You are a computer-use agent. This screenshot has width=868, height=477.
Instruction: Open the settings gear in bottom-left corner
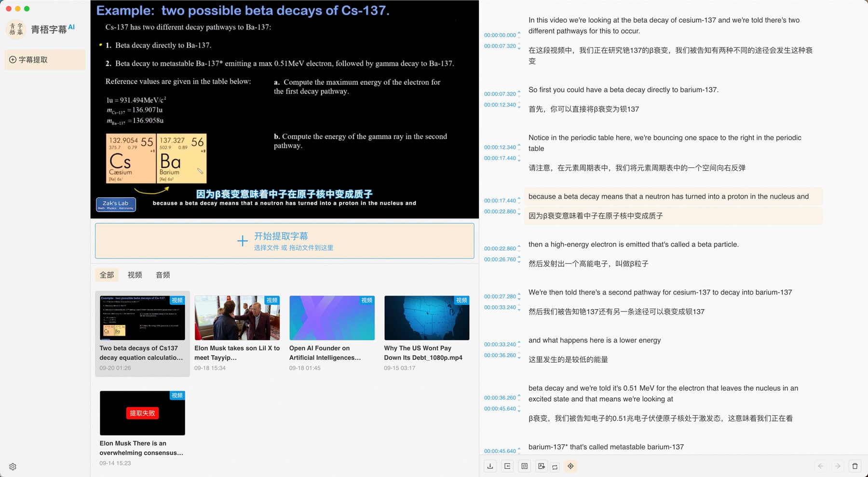pyautogui.click(x=12, y=466)
